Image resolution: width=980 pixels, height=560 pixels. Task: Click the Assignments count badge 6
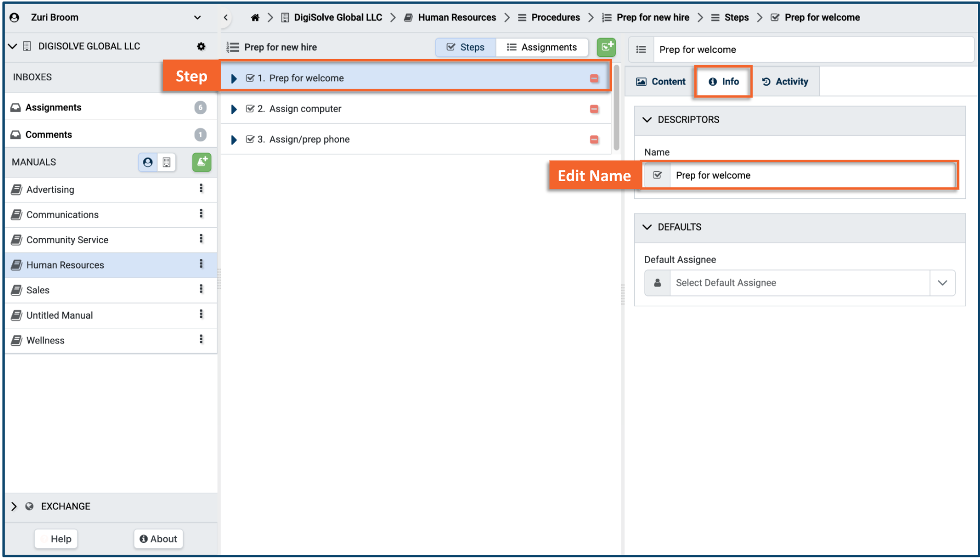pyautogui.click(x=200, y=108)
